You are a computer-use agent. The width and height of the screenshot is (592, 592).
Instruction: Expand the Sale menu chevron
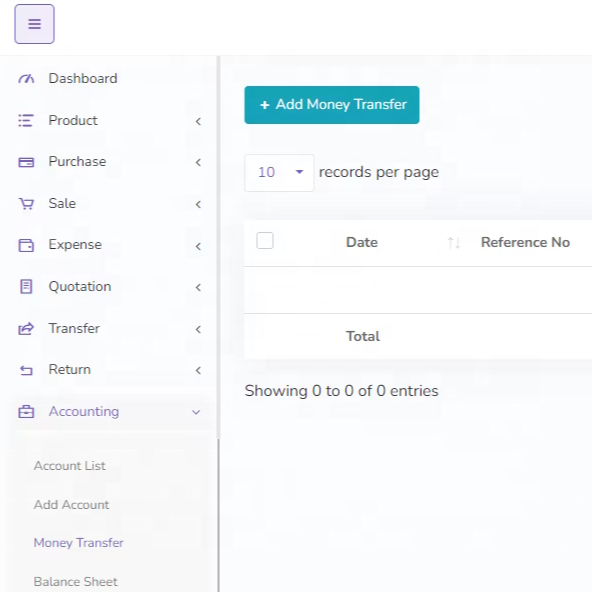coord(198,204)
